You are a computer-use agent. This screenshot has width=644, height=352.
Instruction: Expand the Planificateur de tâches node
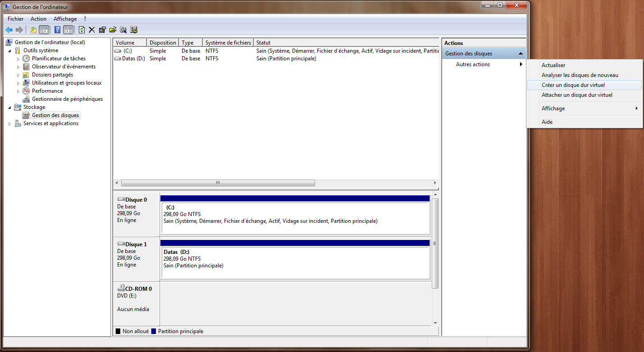point(18,59)
